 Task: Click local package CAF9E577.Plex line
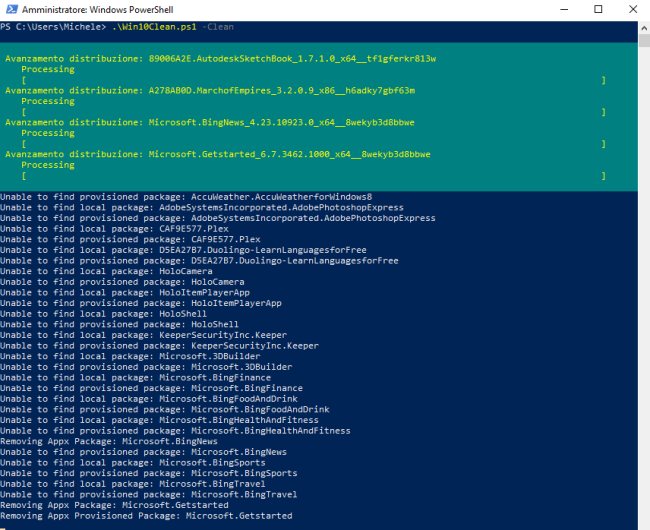tap(114, 229)
